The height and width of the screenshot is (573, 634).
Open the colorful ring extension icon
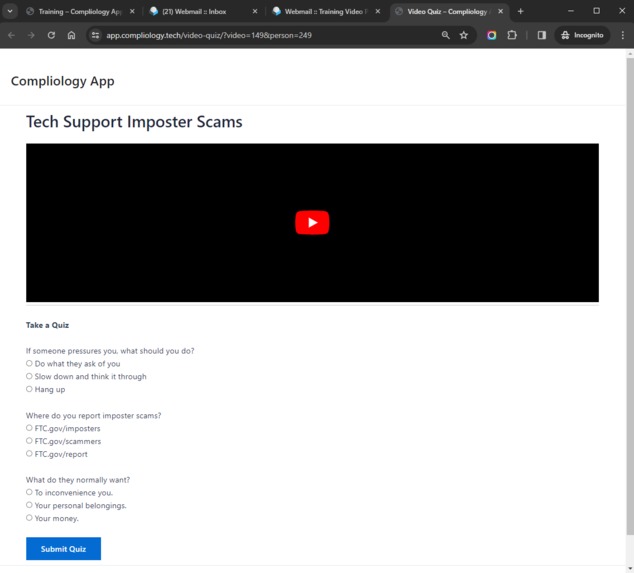pyautogui.click(x=492, y=35)
